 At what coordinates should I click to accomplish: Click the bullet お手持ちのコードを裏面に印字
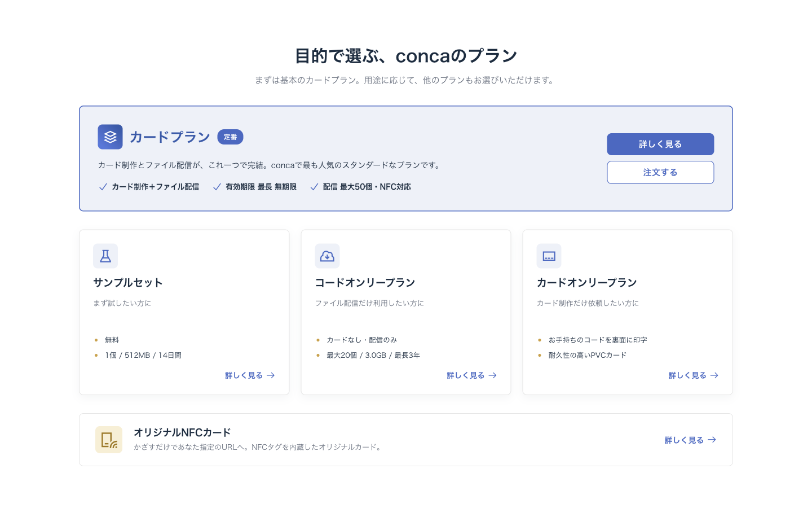[598, 340]
